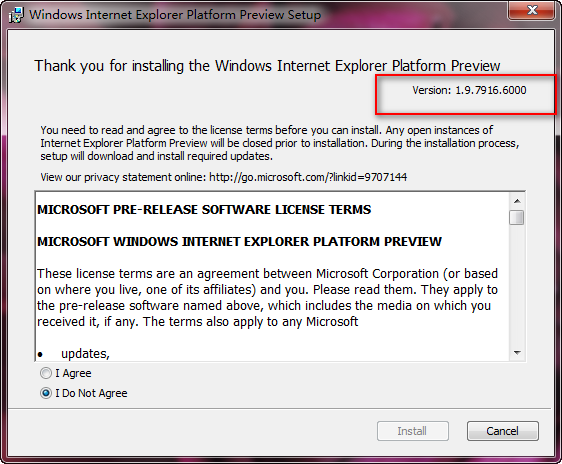Click the license scrollbar down arrow
Image resolution: width=562 pixels, height=464 pixels.
pyautogui.click(x=517, y=353)
